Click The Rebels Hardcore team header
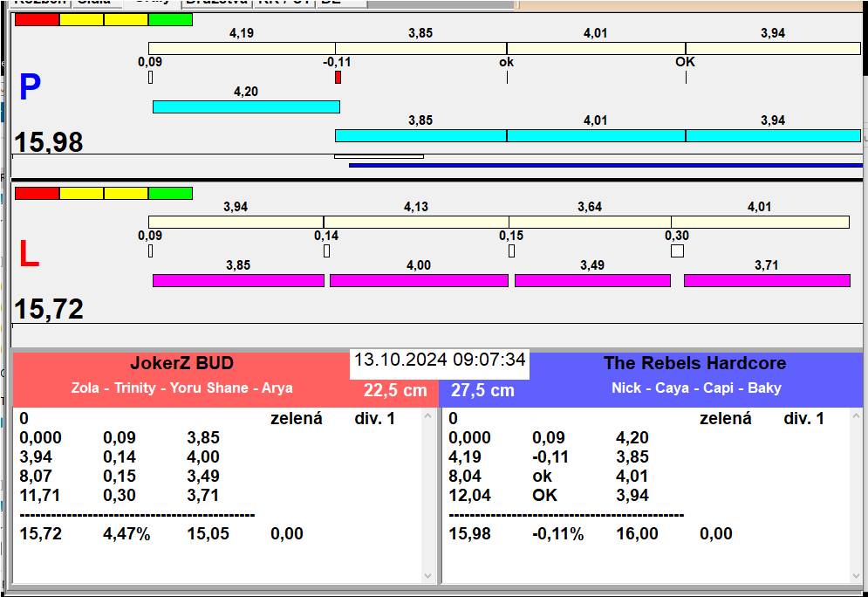This screenshot has width=868, height=597. click(x=694, y=364)
